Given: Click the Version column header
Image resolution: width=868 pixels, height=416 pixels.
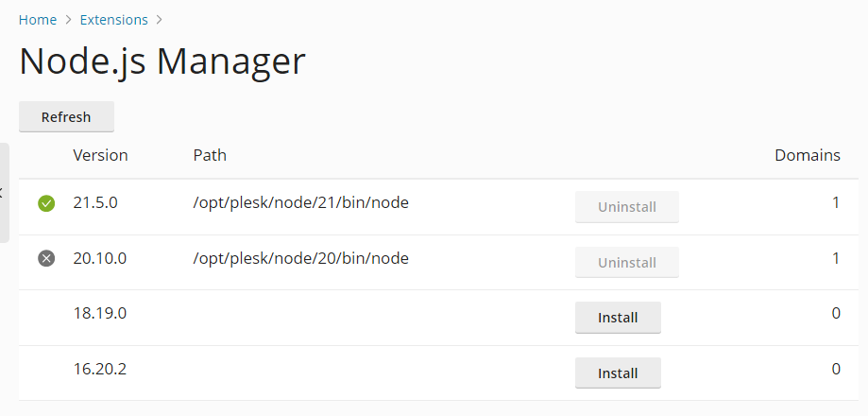Looking at the screenshot, I should click(x=100, y=155).
